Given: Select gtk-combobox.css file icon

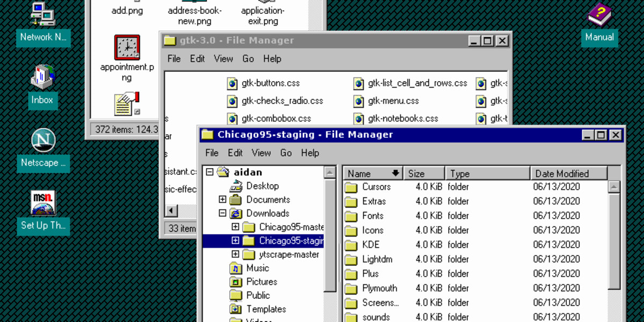Looking at the screenshot, I should pyautogui.click(x=232, y=119).
